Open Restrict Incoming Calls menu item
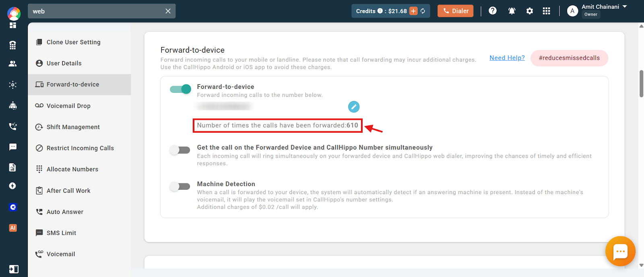The width and height of the screenshot is (644, 277). click(79, 148)
